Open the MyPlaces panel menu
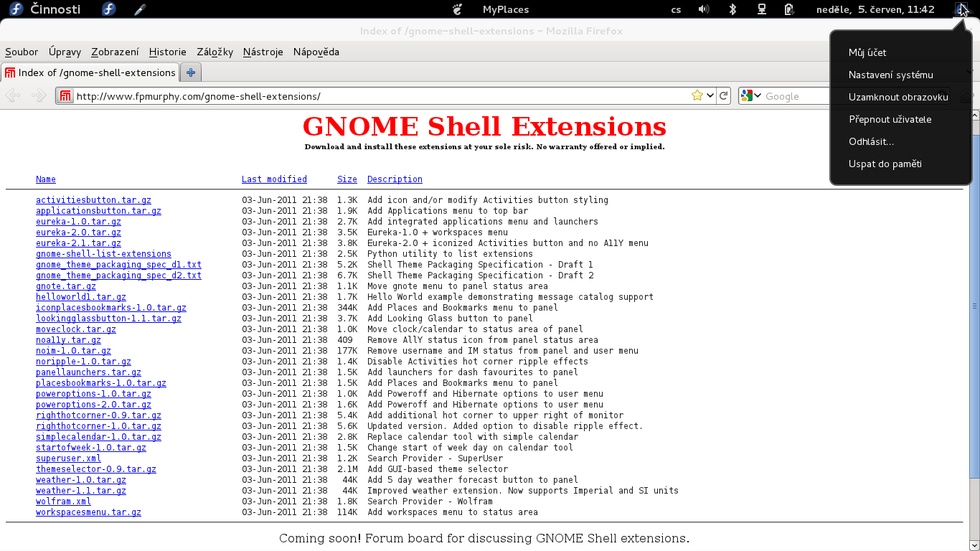Screen dimensions: 980x551 tap(506, 9)
